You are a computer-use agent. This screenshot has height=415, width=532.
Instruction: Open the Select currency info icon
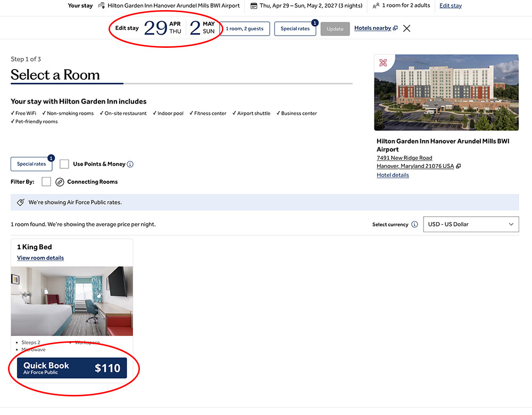click(414, 225)
